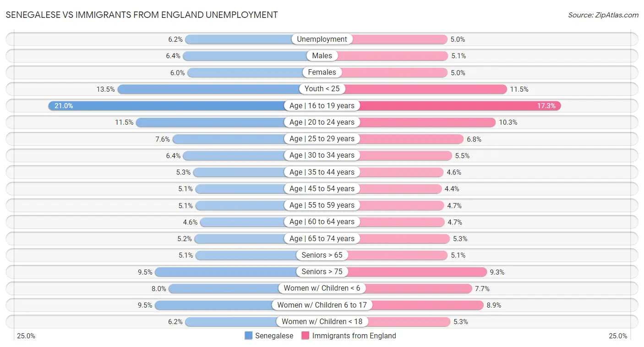This screenshot has height=347, width=644.
Task: Click the Senegalese 21.0% bar for ages 16 to 19
Action: [x=169, y=106]
